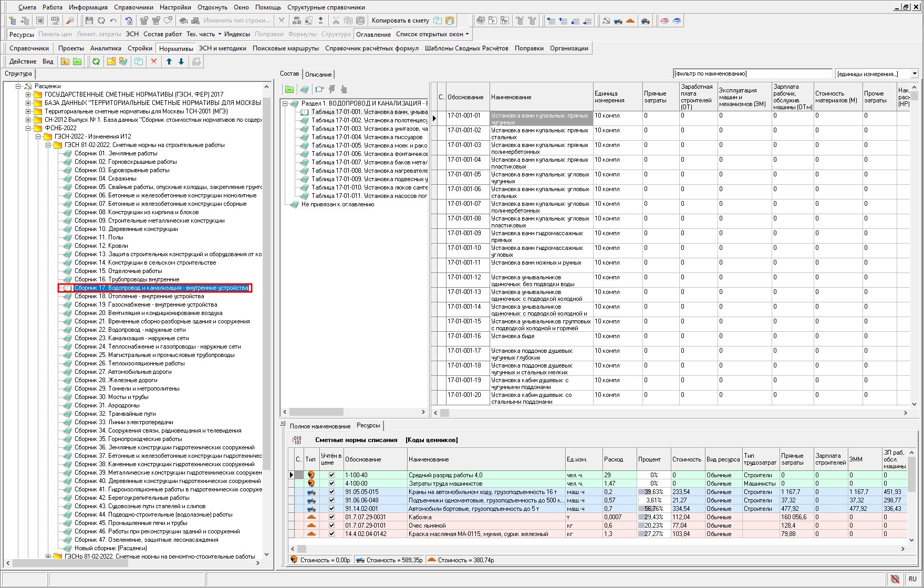Screen dimensions: 924x588
Task: Select the hammer and sickle labor icon
Action: (606, 20)
